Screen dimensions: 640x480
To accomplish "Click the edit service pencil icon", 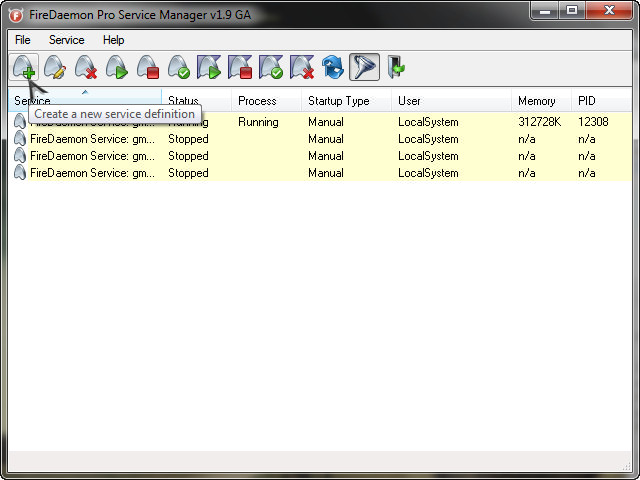I will click(x=55, y=68).
